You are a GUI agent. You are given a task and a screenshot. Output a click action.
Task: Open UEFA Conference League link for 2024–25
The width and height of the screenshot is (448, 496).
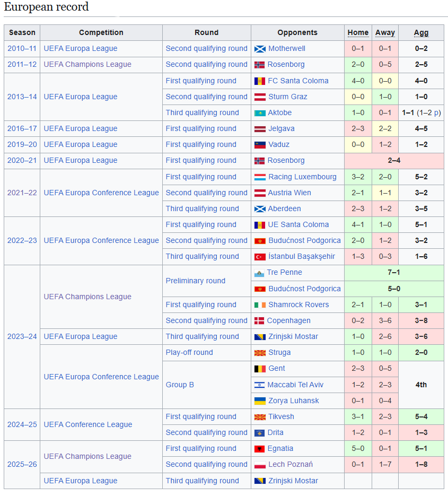[88, 424]
